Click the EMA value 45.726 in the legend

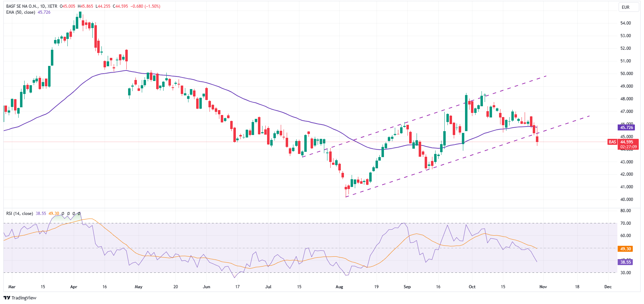(x=44, y=12)
